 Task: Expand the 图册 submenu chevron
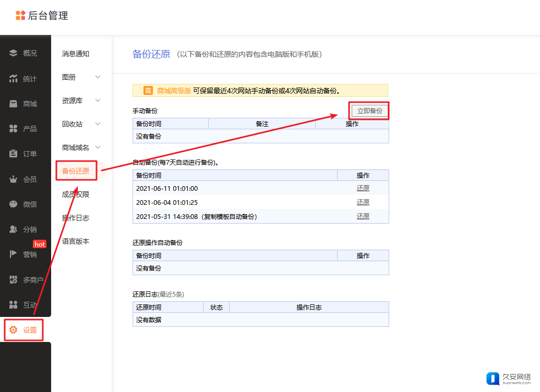[98, 77]
